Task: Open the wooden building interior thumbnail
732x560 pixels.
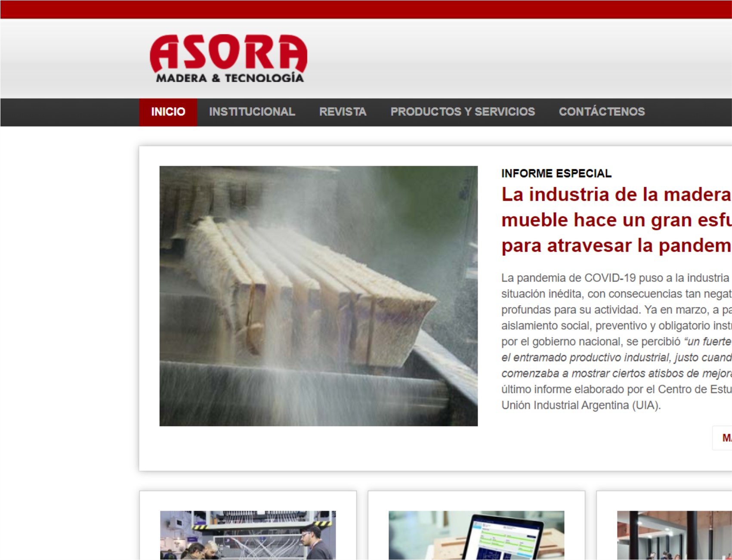Action: pos(674,535)
